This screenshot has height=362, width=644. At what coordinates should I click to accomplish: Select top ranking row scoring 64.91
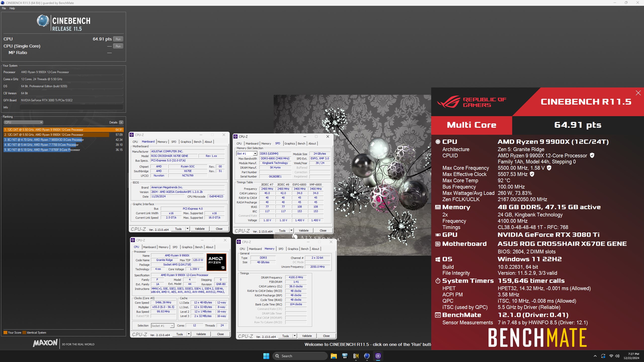tap(63, 130)
